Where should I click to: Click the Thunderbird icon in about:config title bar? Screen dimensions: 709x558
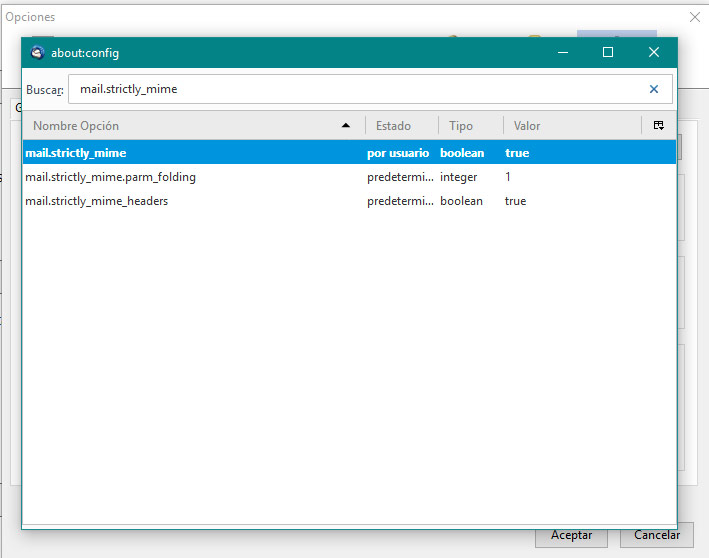pos(38,53)
